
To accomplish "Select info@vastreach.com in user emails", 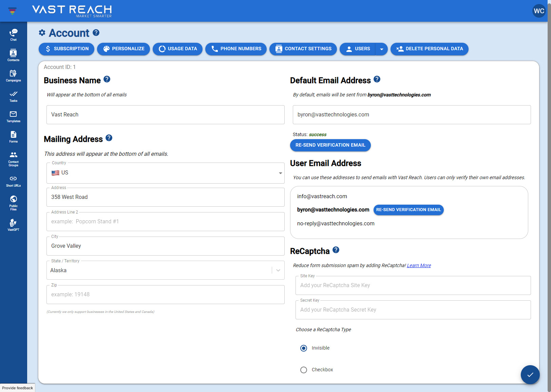I will [322, 196].
